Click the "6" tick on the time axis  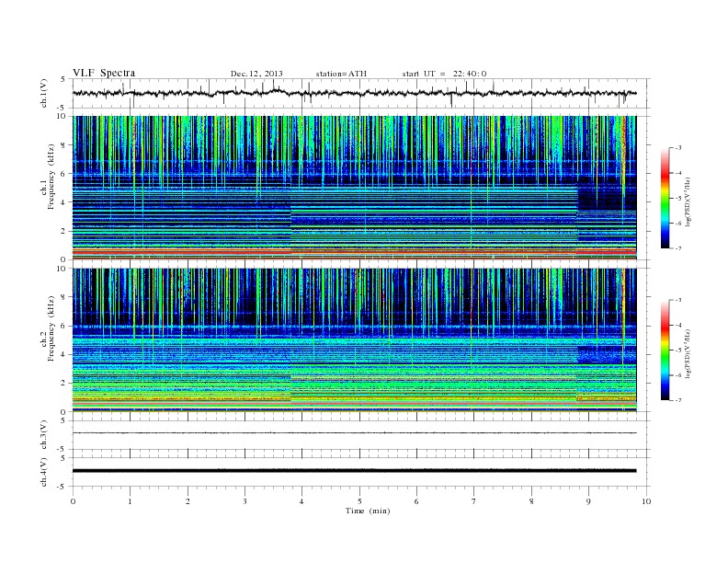click(416, 501)
